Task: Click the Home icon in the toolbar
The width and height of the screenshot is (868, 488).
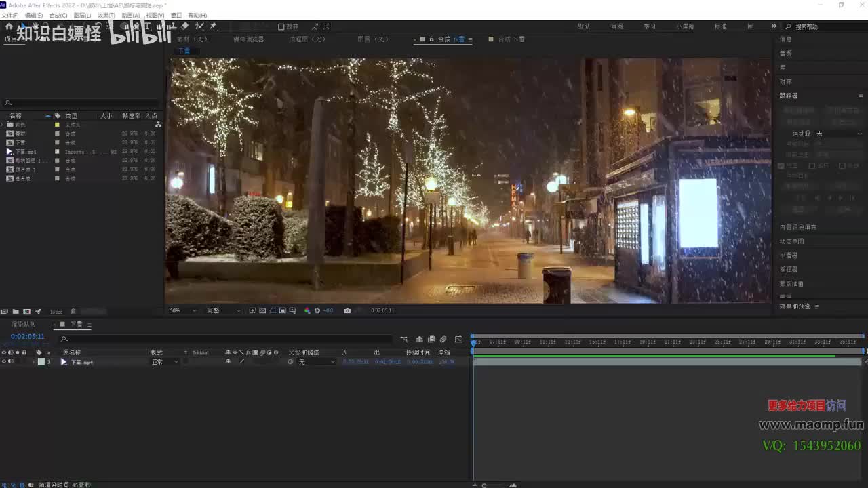Action: [x=9, y=26]
